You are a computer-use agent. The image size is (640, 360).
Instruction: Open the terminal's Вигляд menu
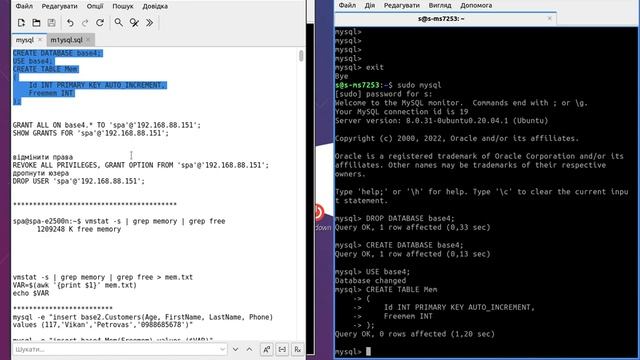(x=440, y=5)
